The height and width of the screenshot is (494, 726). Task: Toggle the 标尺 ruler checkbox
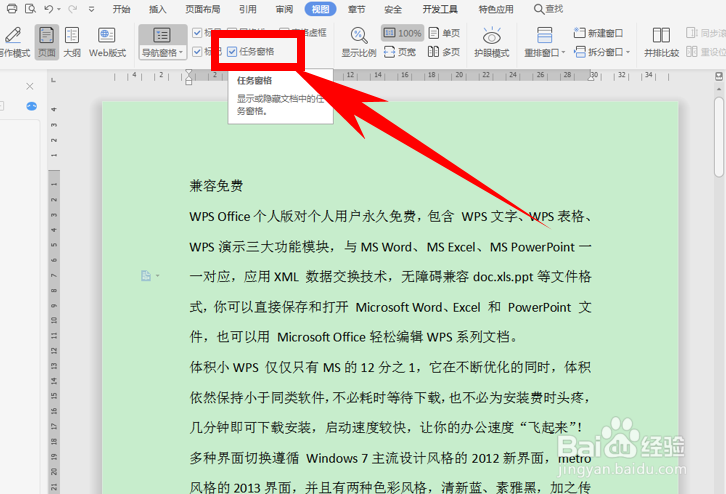[197, 33]
